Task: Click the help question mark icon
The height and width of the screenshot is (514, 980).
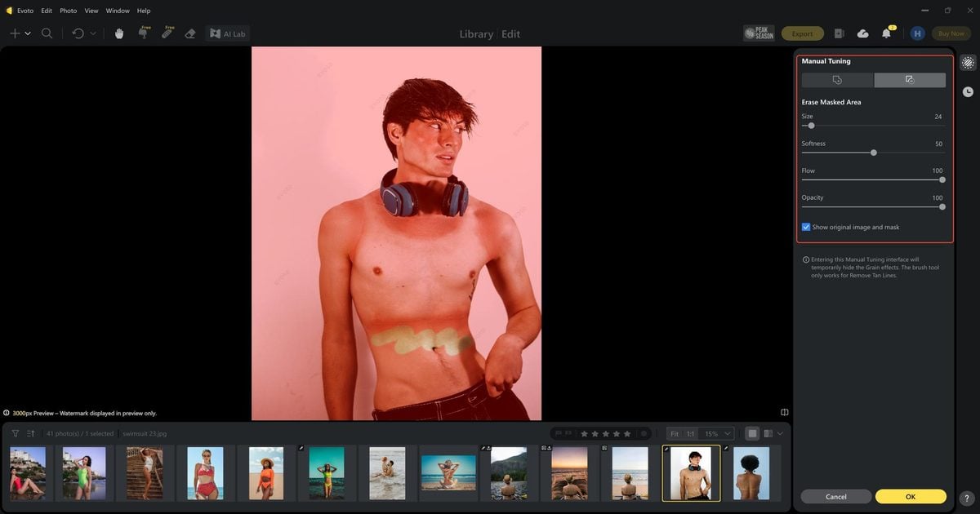Action: point(966,498)
